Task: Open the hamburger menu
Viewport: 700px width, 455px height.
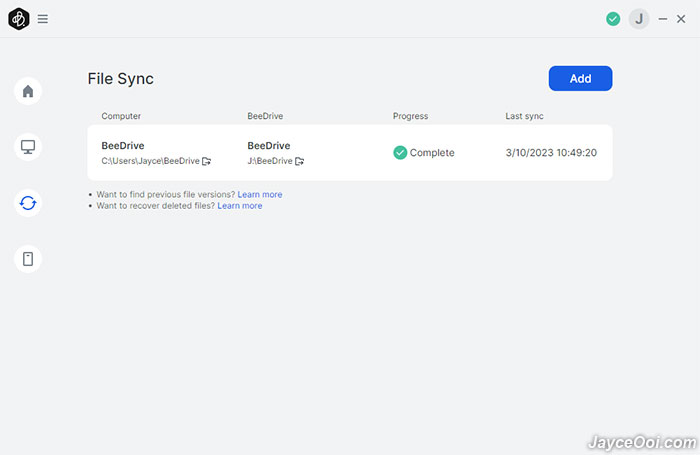Action: [x=42, y=19]
